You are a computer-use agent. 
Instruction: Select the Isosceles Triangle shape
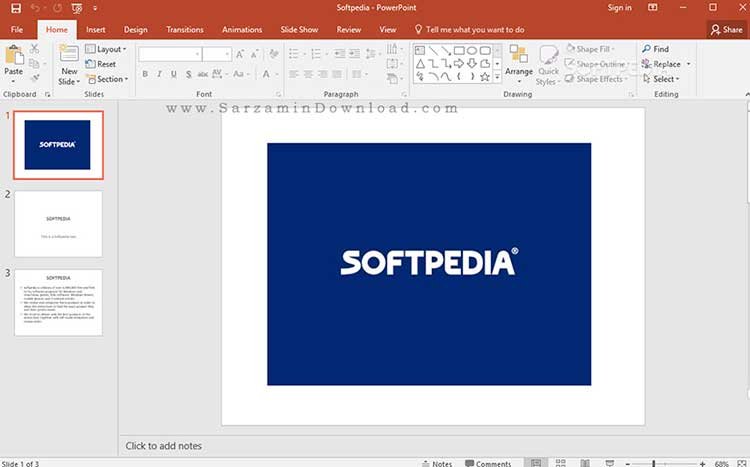(420, 63)
